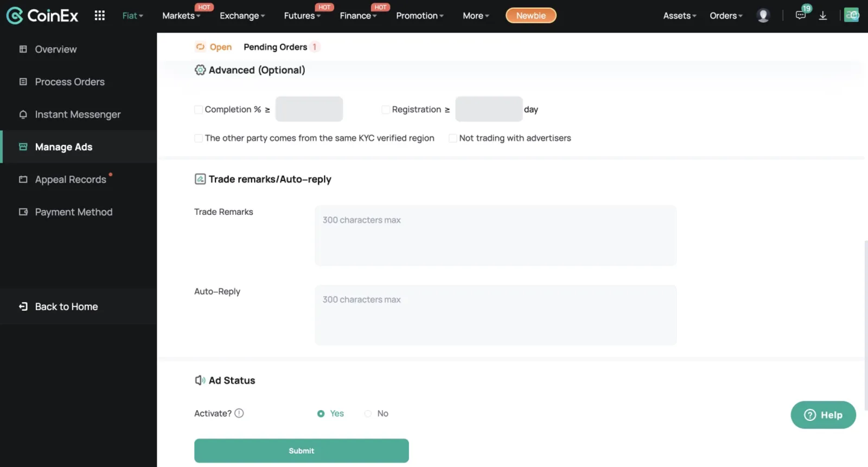Screen dimensions: 868x467
Task: Click the Trade Remarks text area
Action: (x=495, y=235)
